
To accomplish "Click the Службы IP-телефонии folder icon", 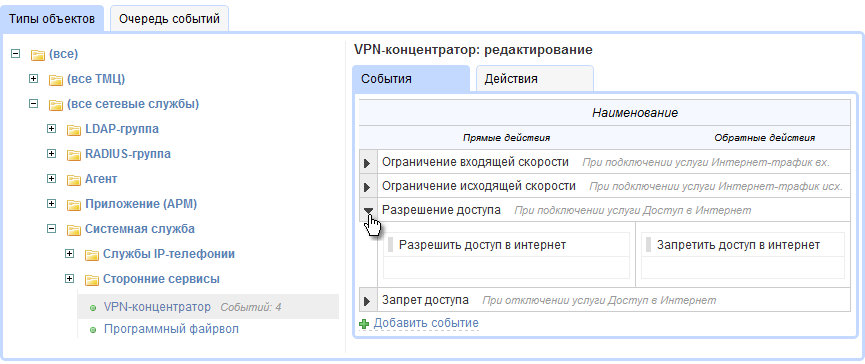I will [92, 255].
